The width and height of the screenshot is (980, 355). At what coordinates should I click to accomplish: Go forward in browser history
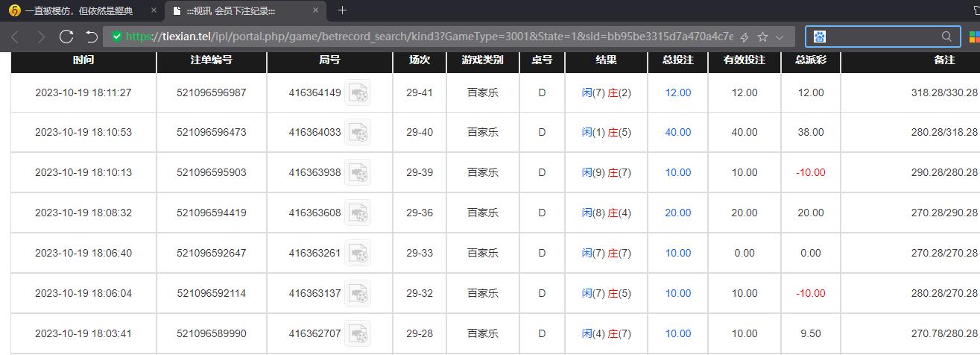[x=41, y=37]
